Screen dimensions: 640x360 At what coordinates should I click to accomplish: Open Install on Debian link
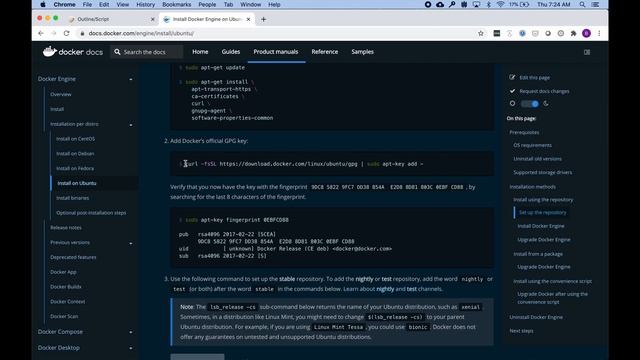click(x=75, y=153)
